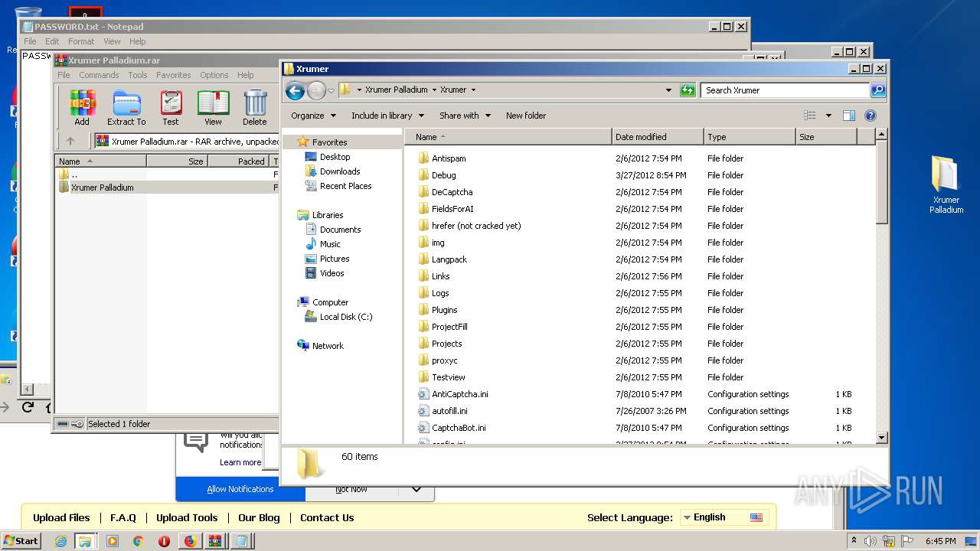The width and height of the screenshot is (980, 551).
Task: Select the DeCaptcha folder
Action: 452,192
